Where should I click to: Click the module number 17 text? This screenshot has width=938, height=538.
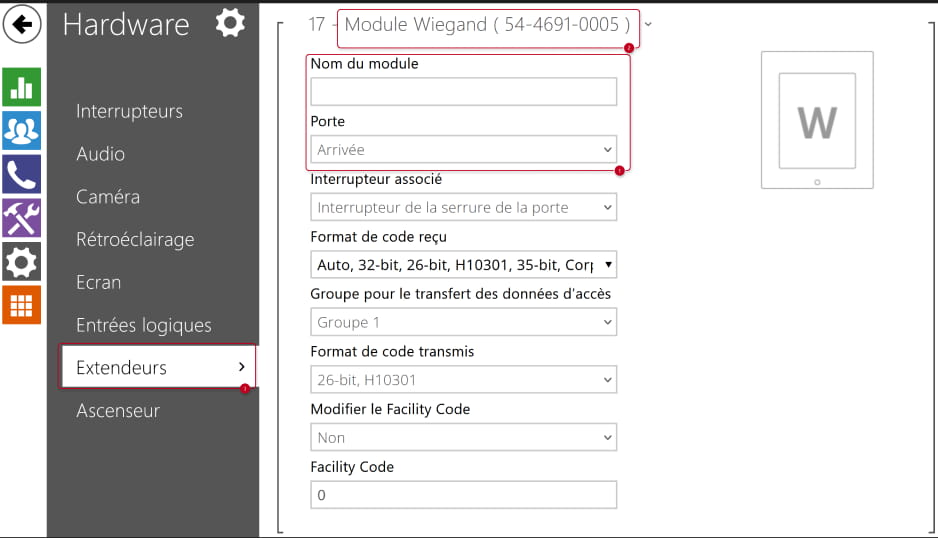[x=316, y=25]
